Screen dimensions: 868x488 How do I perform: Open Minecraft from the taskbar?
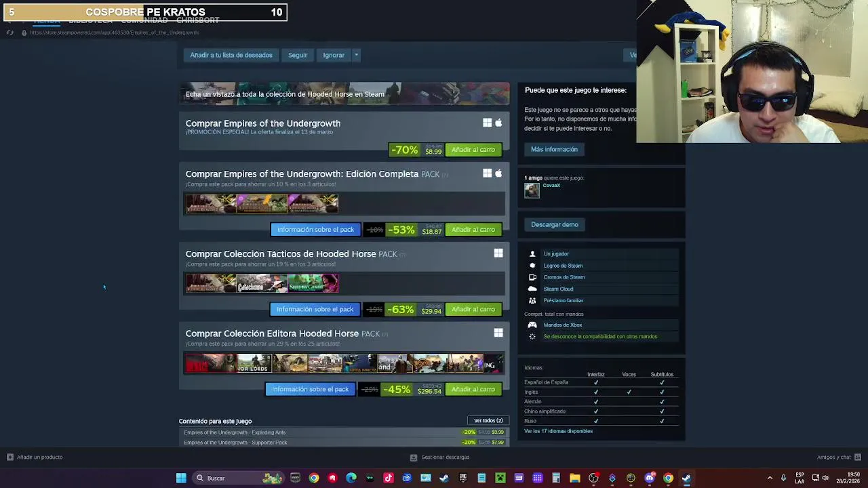click(x=500, y=478)
